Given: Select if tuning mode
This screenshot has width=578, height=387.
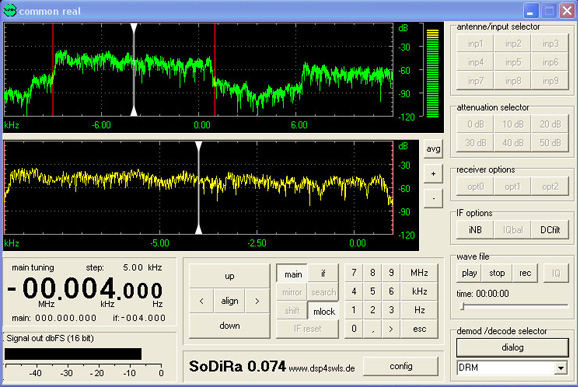Looking at the screenshot, I should [323, 274].
